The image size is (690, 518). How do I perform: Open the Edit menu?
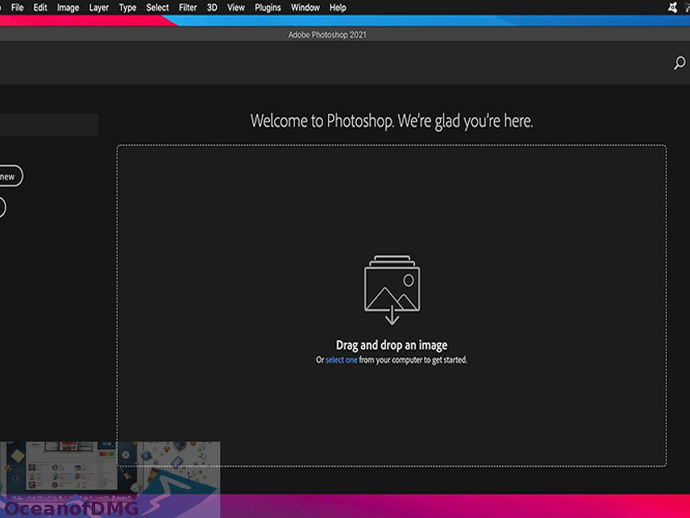(x=40, y=7)
